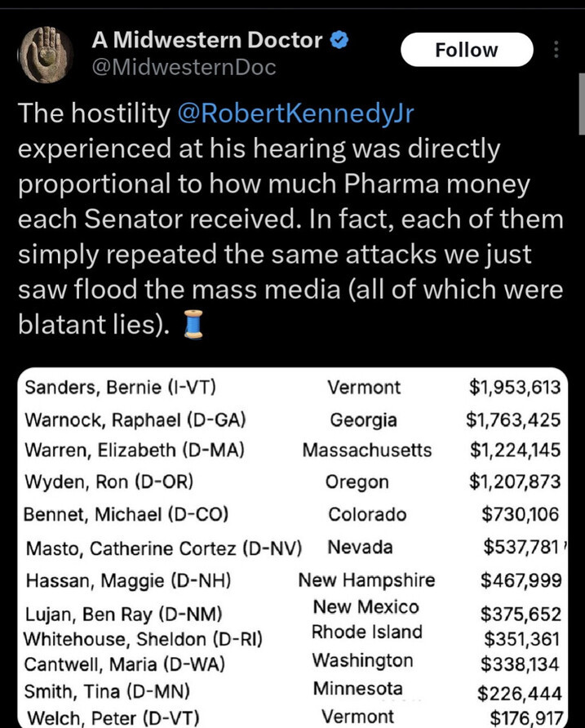The width and height of the screenshot is (585, 728).
Task: Click the $338,134 amount for Cantwell
Action: (520, 664)
